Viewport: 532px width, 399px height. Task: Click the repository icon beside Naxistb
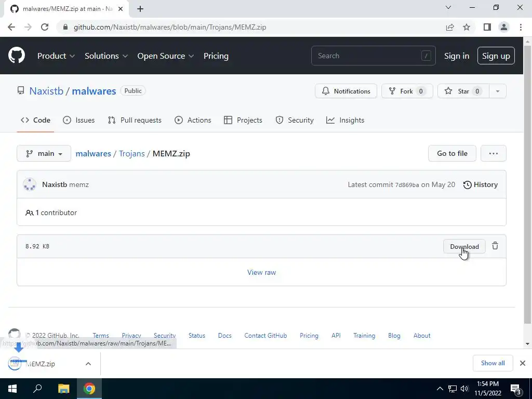click(21, 90)
